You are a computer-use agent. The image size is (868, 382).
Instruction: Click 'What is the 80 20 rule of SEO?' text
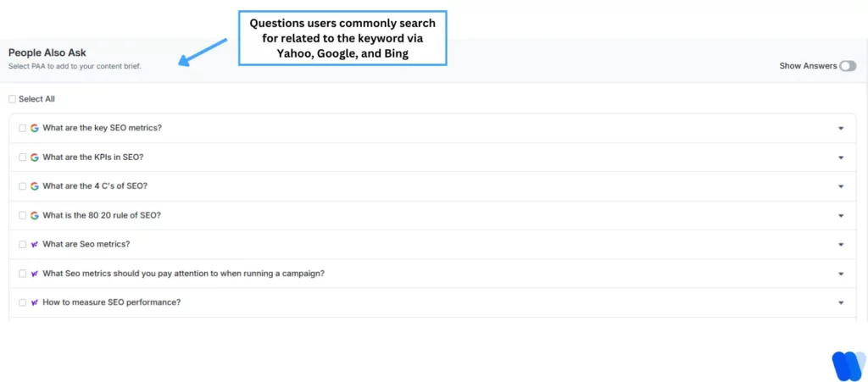point(102,216)
